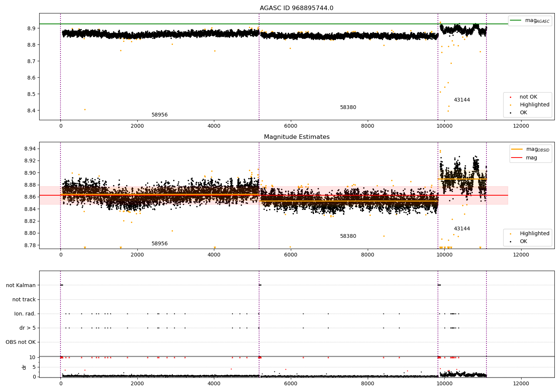Screen dimensions: 560x392
Task: Select the "not track" row label
Action: (x=24, y=300)
